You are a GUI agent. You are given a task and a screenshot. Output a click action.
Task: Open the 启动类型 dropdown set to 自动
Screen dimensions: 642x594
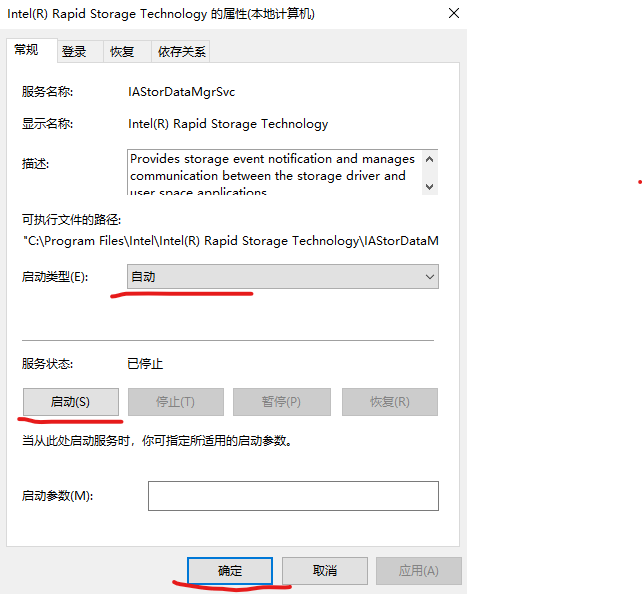click(x=283, y=277)
